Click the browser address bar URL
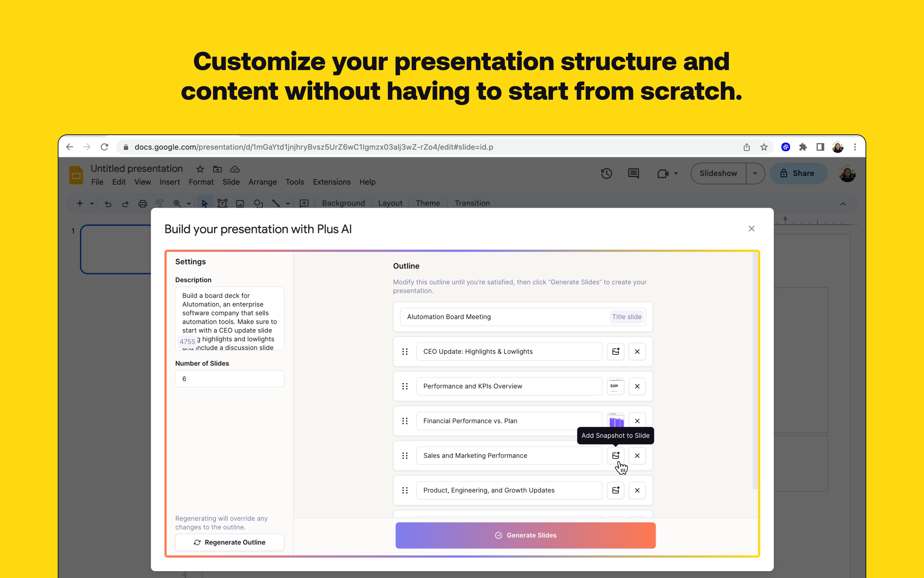 [x=313, y=147]
